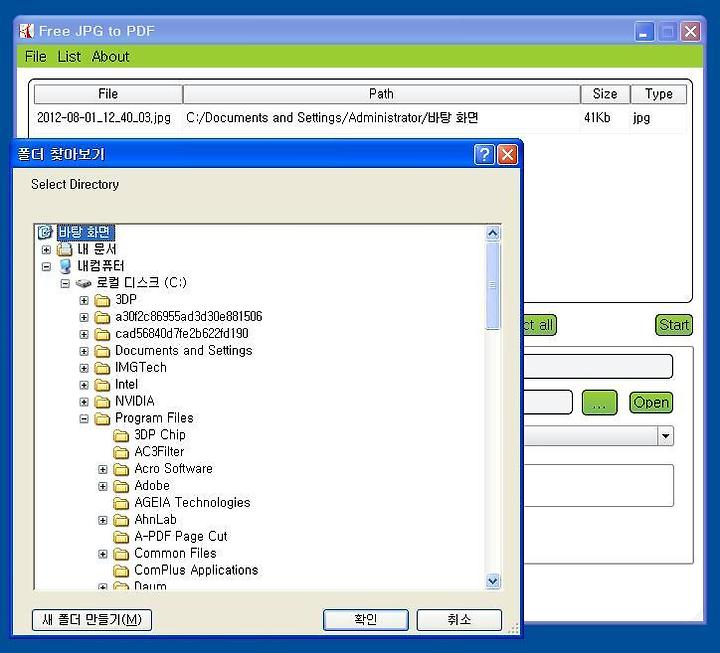Click the local disk drive icon for 로컬 디스크 (C:)
This screenshot has width=720, height=653.
click(x=84, y=283)
